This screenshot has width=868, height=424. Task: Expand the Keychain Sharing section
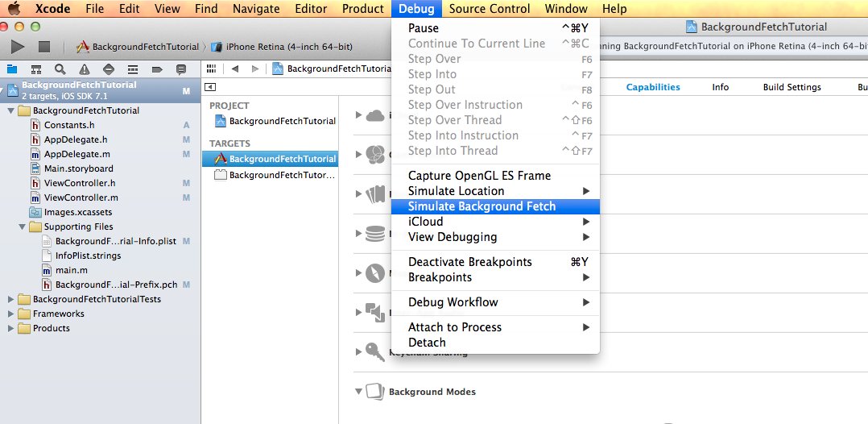tap(359, 351)
